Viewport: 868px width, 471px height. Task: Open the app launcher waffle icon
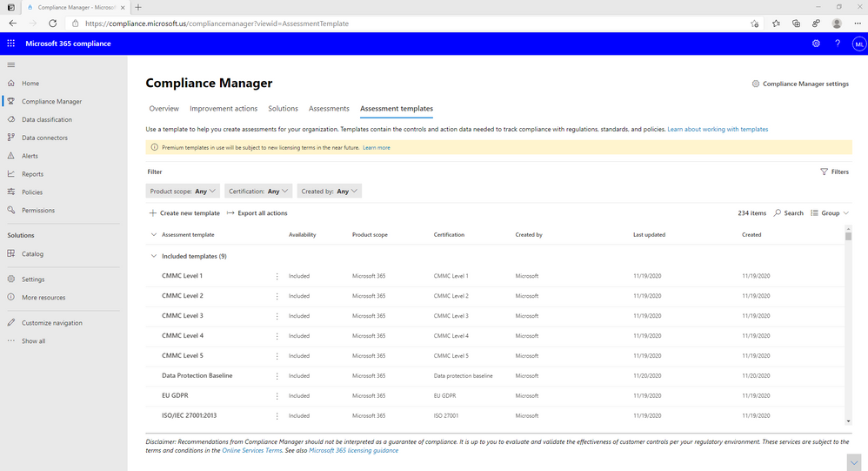point(10,44)
